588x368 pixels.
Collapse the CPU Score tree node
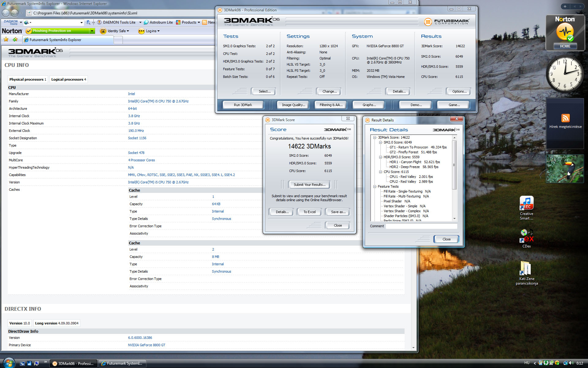(380, 172)
